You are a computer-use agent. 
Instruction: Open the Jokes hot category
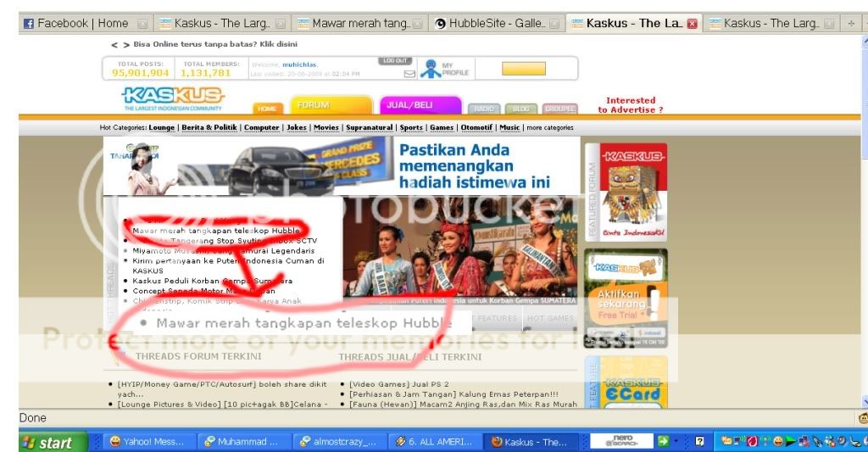[x=296, y=127]
